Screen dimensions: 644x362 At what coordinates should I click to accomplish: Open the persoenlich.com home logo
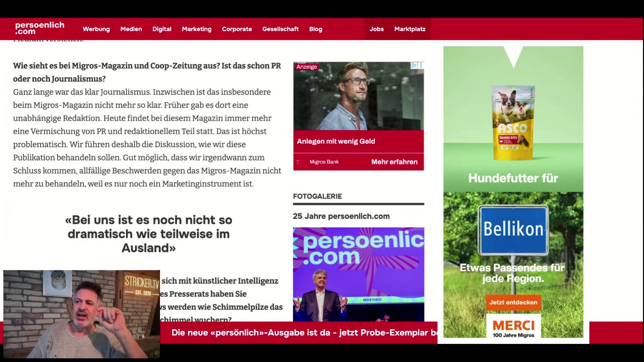[x=40, y=29]
